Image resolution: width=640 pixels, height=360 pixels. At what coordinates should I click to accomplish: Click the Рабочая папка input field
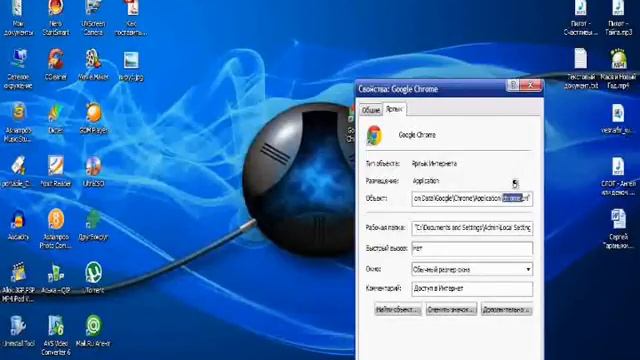click(472, 228)
